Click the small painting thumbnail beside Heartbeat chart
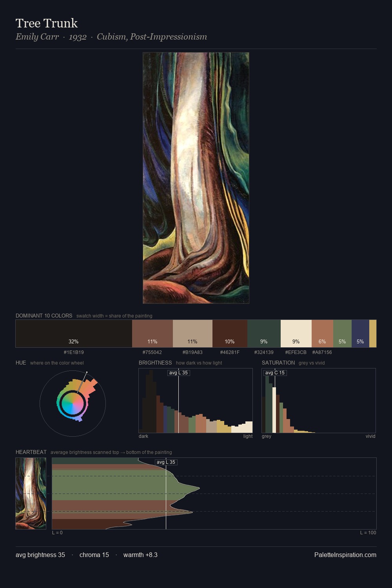Image resolution: width=392 pixels, height=588 pixels. (31, 494)
